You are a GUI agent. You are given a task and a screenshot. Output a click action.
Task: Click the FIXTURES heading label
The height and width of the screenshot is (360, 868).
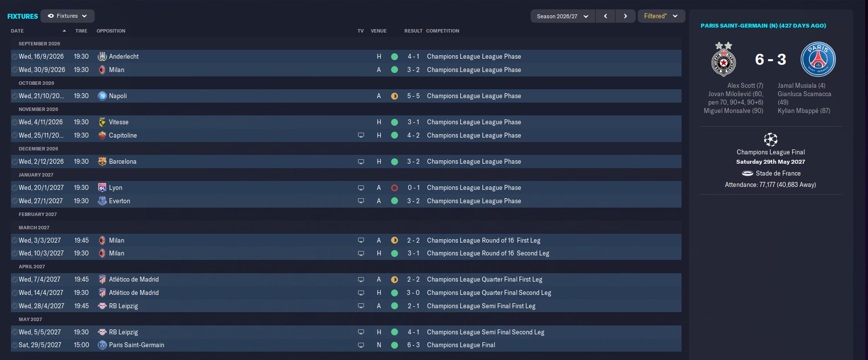22,16
